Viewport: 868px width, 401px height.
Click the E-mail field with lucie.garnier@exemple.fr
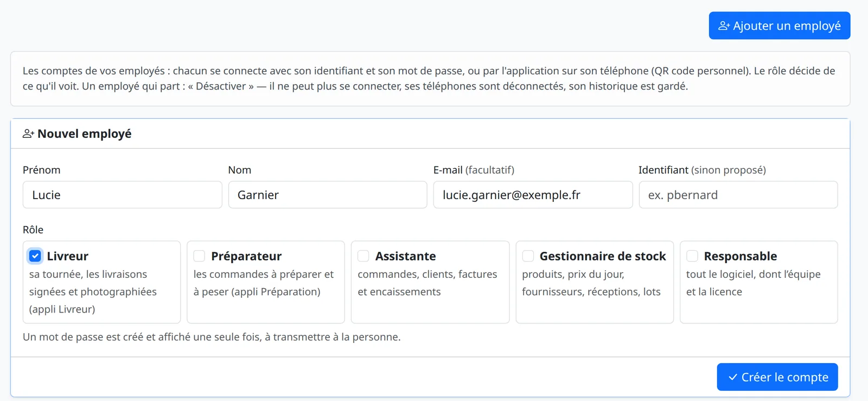coord(533,195)
